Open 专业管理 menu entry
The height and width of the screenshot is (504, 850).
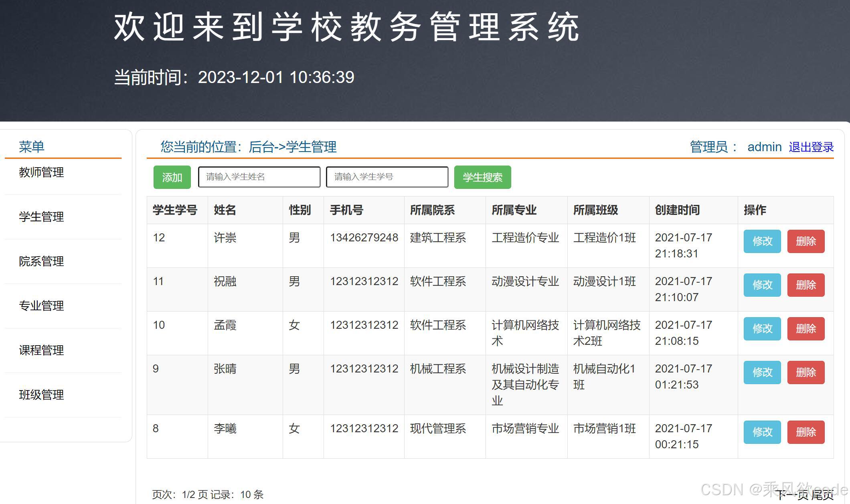pos(41,306)
